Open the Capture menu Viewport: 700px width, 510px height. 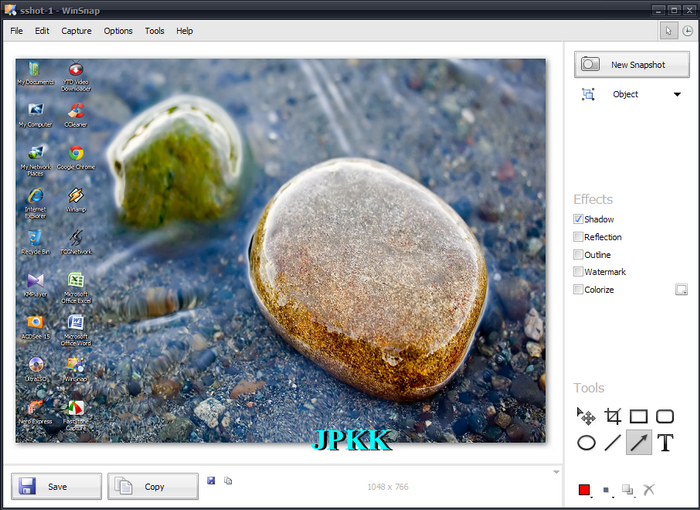tap(76, 31)
